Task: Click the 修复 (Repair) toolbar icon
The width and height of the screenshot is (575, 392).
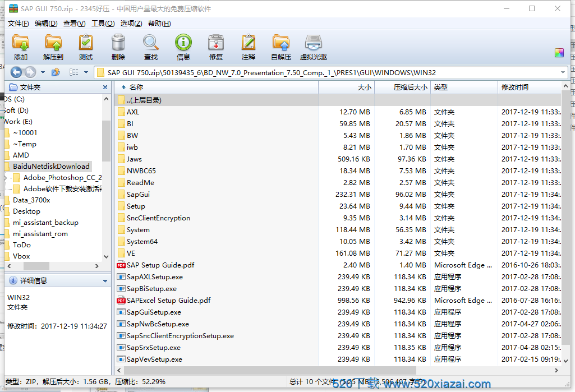Action: [x=216, y=43]
